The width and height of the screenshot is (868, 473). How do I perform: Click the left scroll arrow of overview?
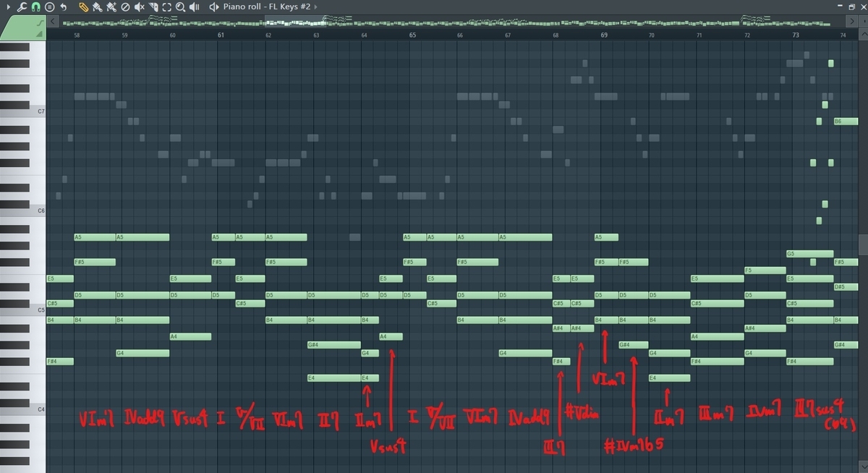pyautogui.click(x=52, y=21)
